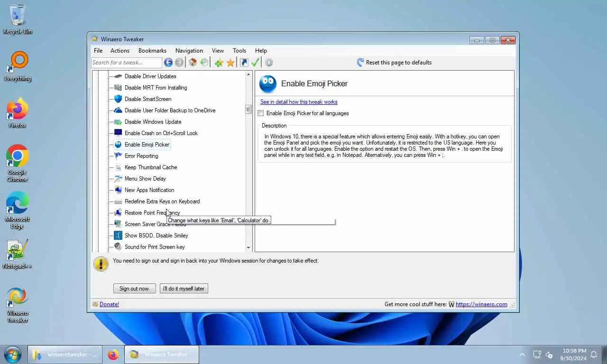Open Recycle Bin desktop icon
Image resolution: width=607 pixels, height=364 pixels.
[18, 19]
